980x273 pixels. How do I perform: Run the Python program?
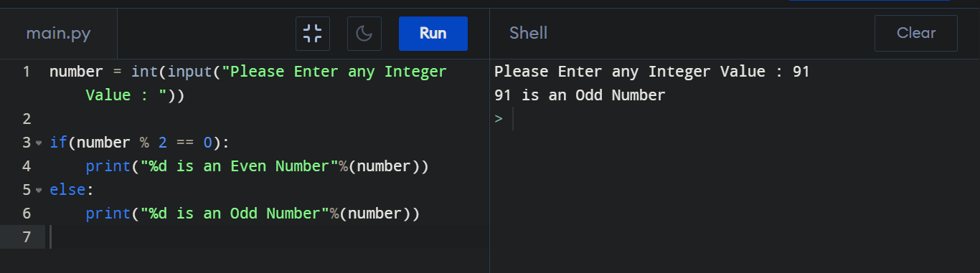[x=433, y=34]
